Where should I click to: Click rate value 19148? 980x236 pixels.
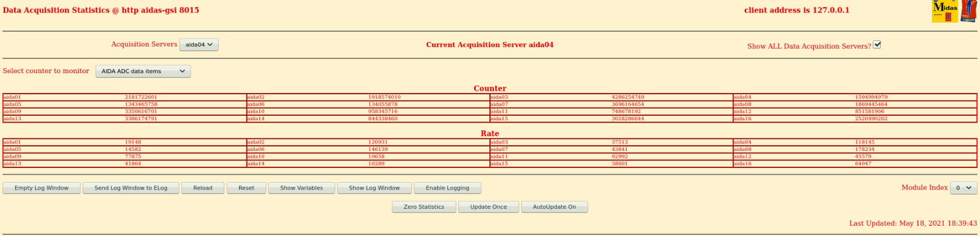tap(133, 142)
